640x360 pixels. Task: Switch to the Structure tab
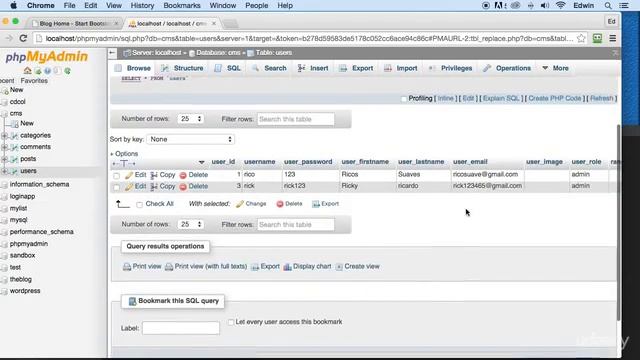182,68
